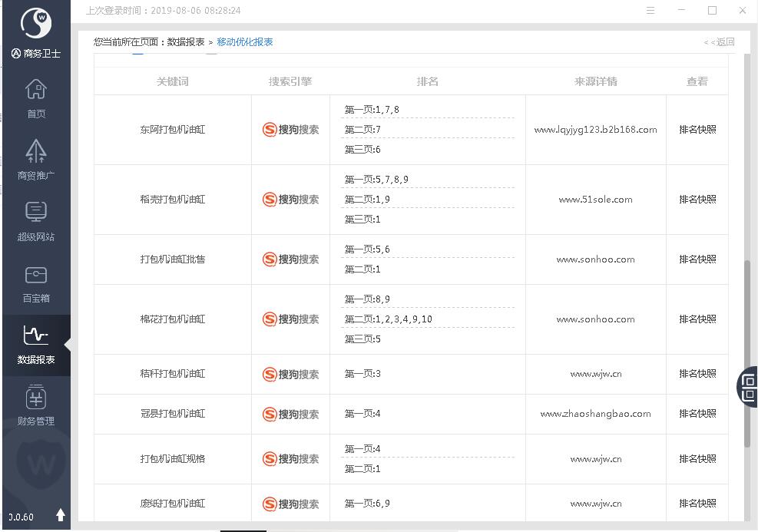Open the 首页 home icon in sidebar
This screenshot has height=532, width=758.
click(x=36, y=91)
